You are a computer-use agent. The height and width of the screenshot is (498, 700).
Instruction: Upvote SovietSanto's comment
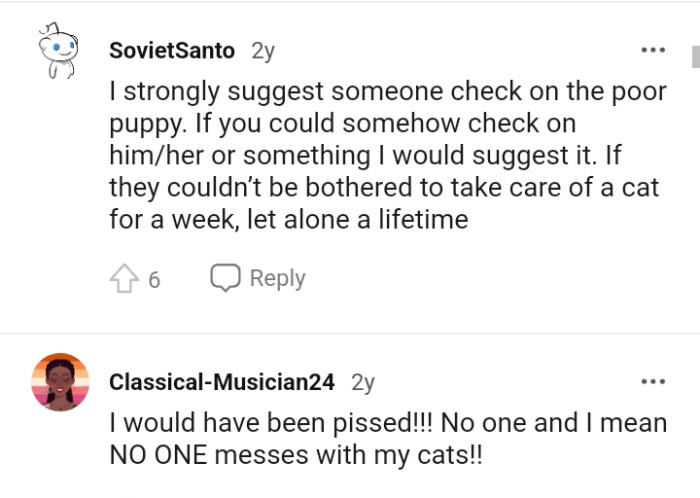tap(122, 279)
